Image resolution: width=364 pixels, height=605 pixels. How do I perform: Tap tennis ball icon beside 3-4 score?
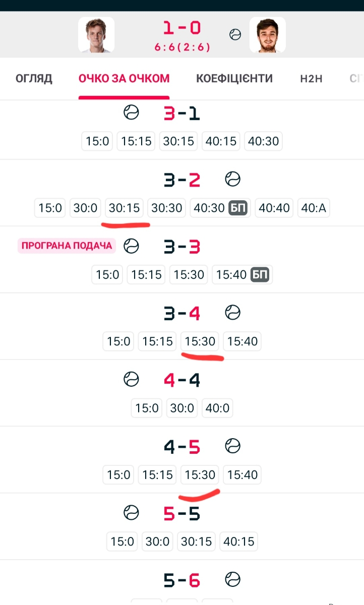[232, 313]
